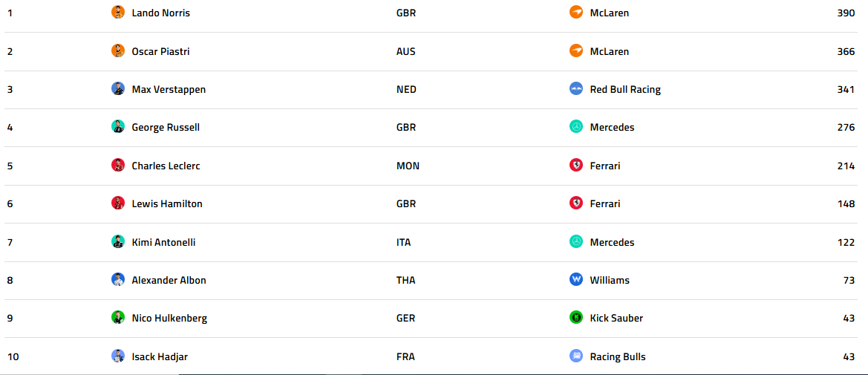Open Alexander Albon's driver page
Screen dimensions: 868x375
169,280
